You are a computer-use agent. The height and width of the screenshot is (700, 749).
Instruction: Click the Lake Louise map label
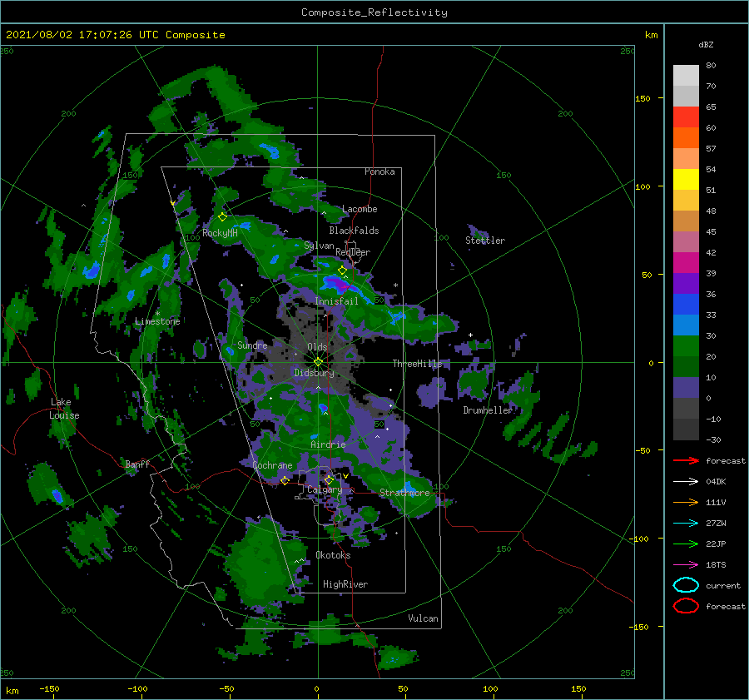point(64,409)
